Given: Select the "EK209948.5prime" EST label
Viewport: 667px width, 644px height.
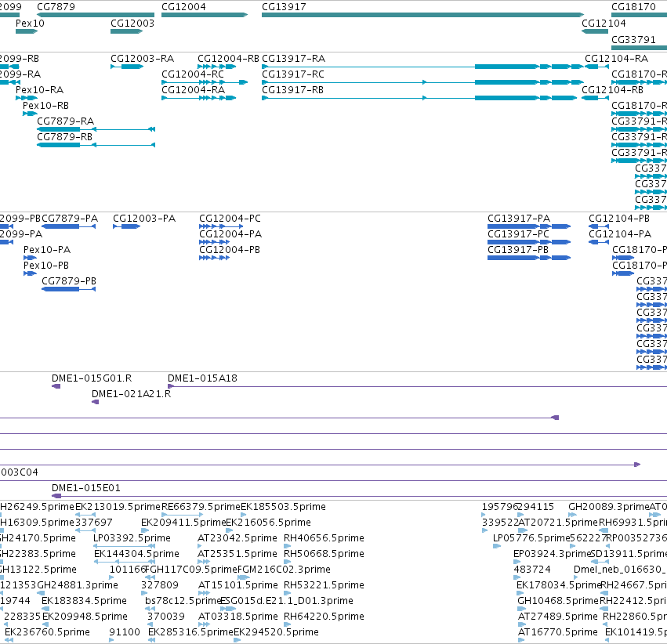Looking at the screenshot, I should click(85, 617).
